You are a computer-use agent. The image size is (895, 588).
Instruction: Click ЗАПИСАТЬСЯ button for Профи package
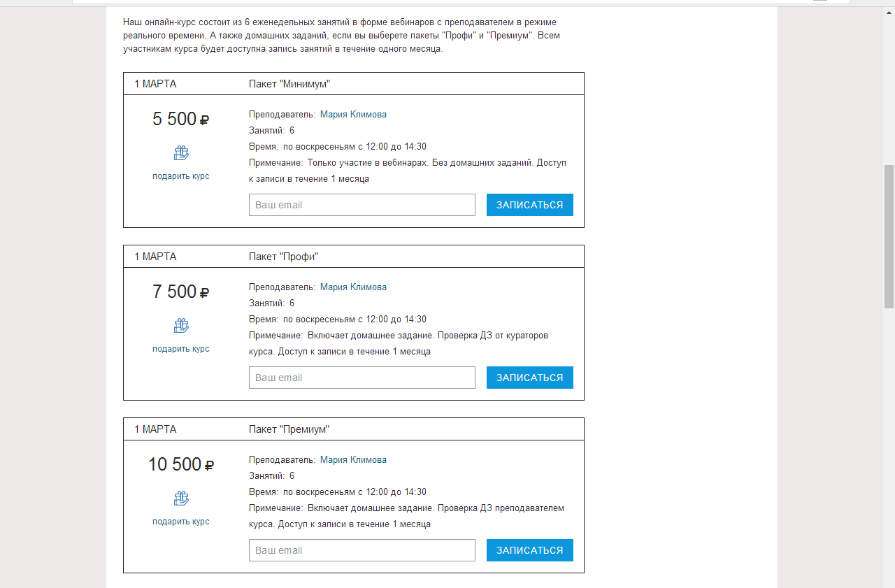pyautogui.click(x=530, y=378)
